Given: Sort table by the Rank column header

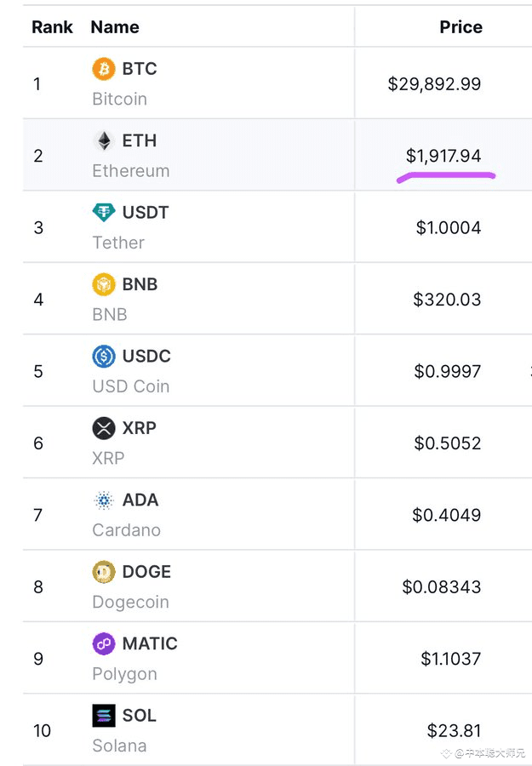Looking at the screenshot, I should click(52, 26).
